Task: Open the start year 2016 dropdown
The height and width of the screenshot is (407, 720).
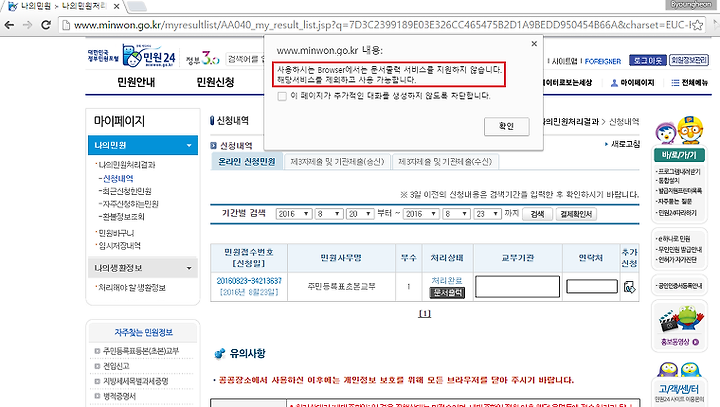Action: click(x=294, y=214)
